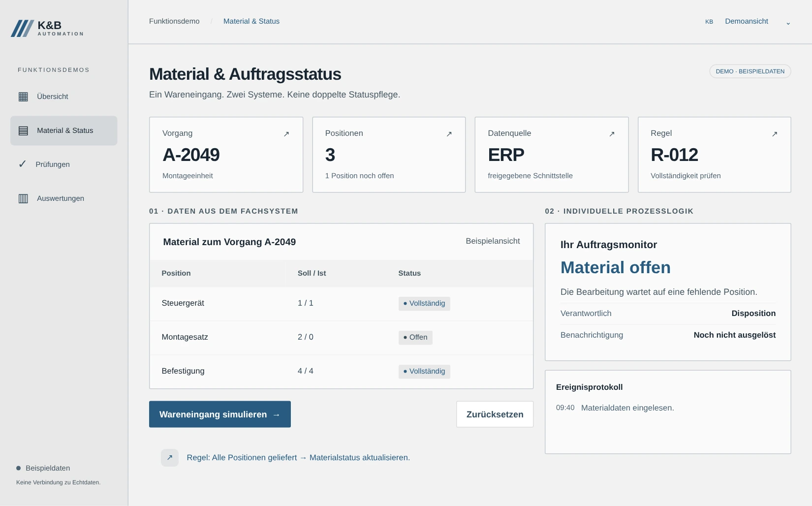The image size is (812, 506).
Task: Click the Beispielansicht label in table header
Action: (x=493, y=241)
